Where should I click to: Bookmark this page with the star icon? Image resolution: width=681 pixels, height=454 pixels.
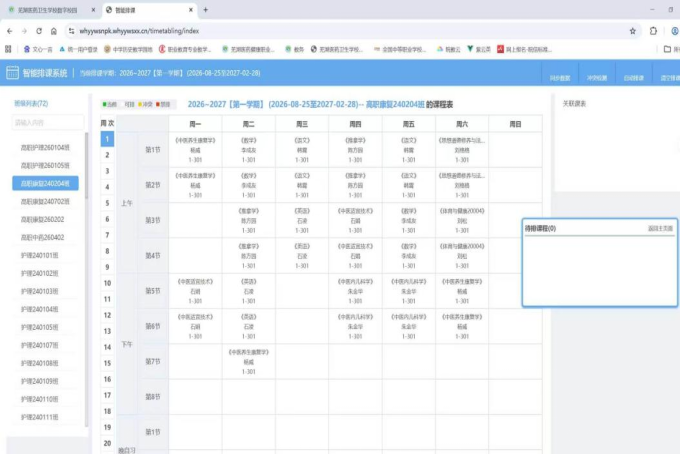point(632,31)
